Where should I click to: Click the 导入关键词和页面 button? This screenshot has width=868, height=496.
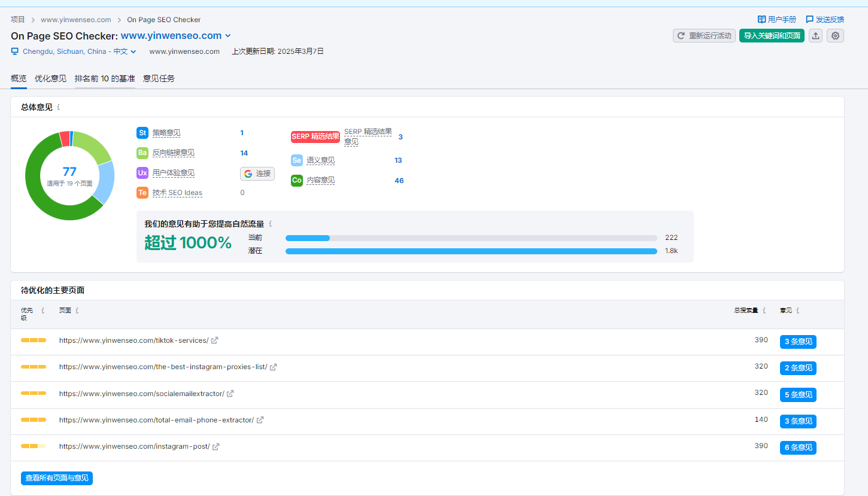pyautogui.click(x=772, y=36)
